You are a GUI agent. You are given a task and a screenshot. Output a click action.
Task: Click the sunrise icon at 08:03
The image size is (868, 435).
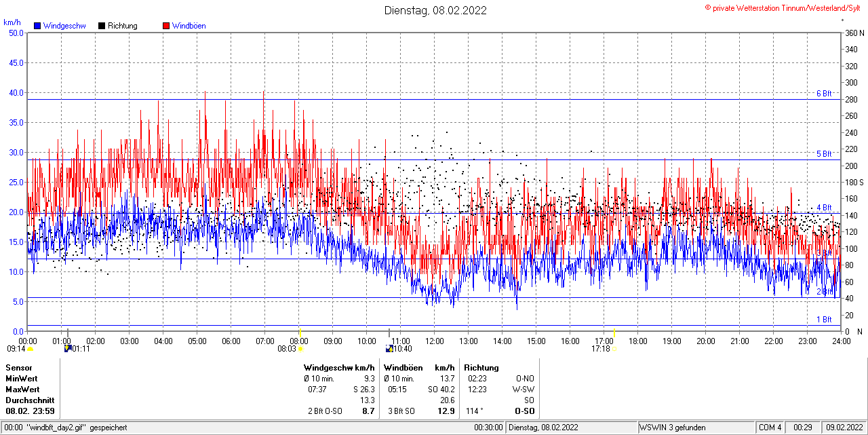(x=300, y=349)
